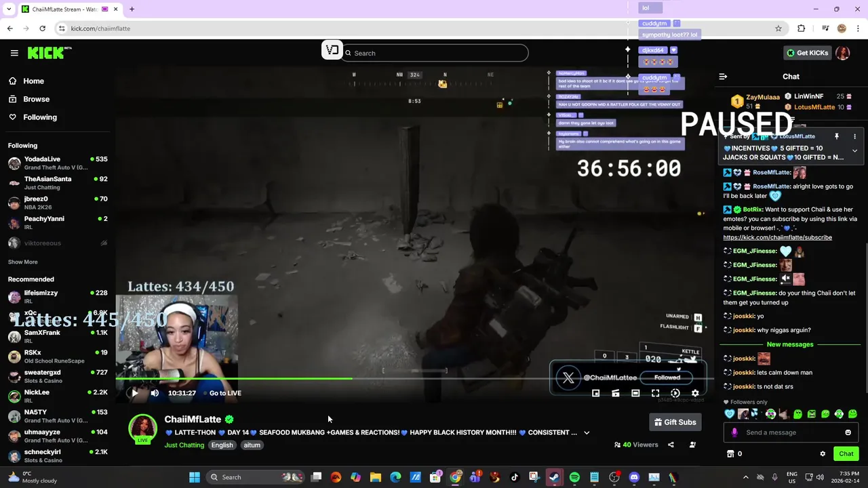Viewport: 868px width, 488px height.
Task: Open the browser extensions menu
Action: coord(802,28)
